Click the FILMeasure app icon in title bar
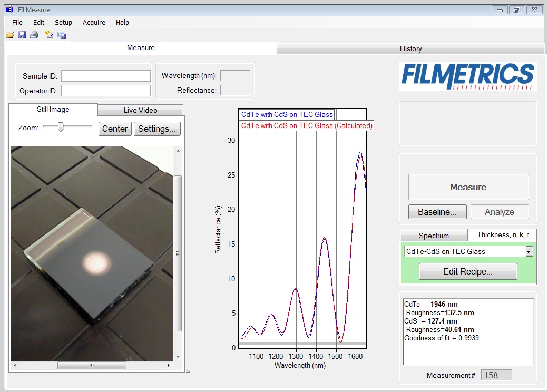 point(9,10)
